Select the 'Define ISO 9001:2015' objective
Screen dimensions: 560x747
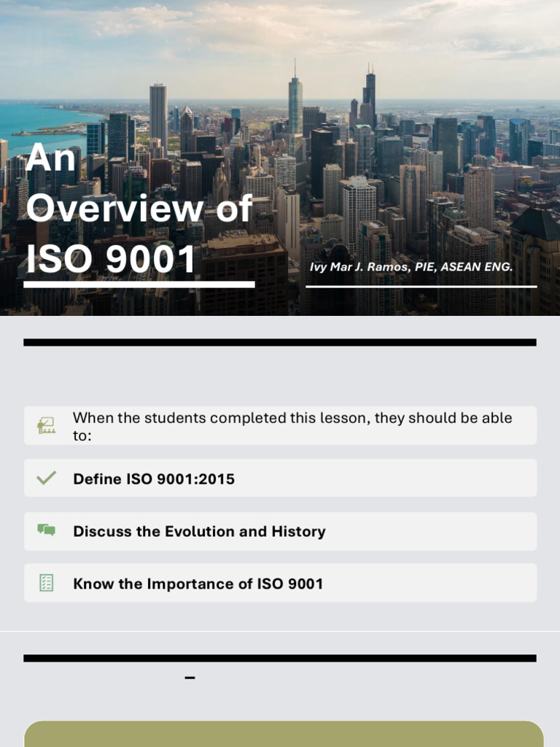(x=154, y=479)
